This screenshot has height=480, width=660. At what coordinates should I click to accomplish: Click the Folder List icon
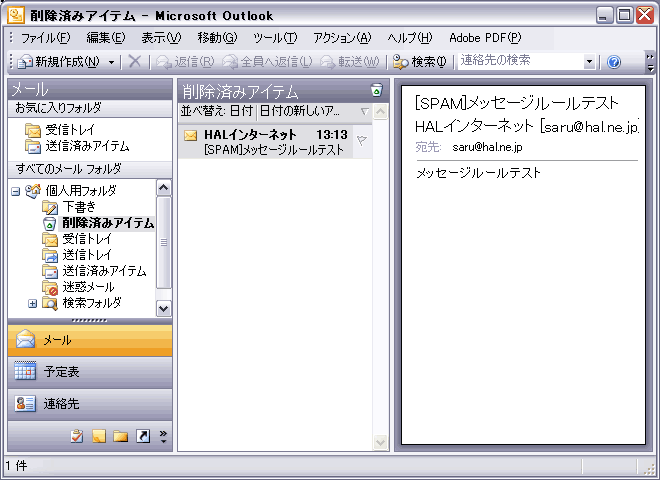(x=120, y=436)
